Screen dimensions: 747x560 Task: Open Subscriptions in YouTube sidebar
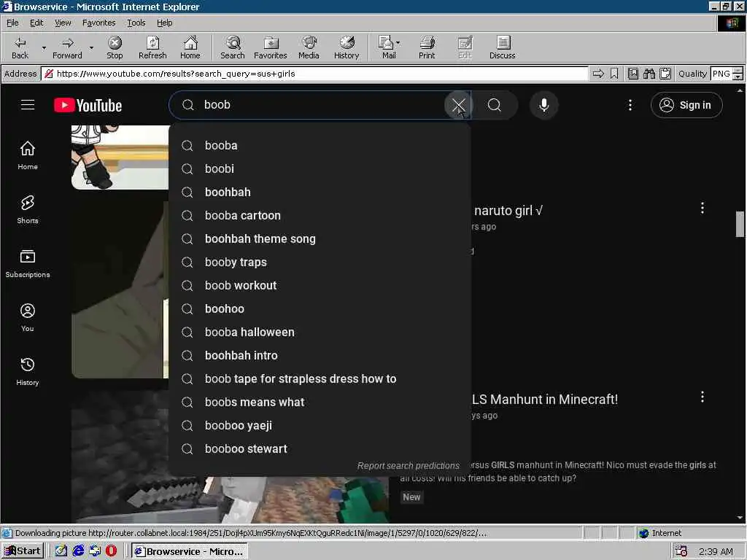click(x=28, y=263)
